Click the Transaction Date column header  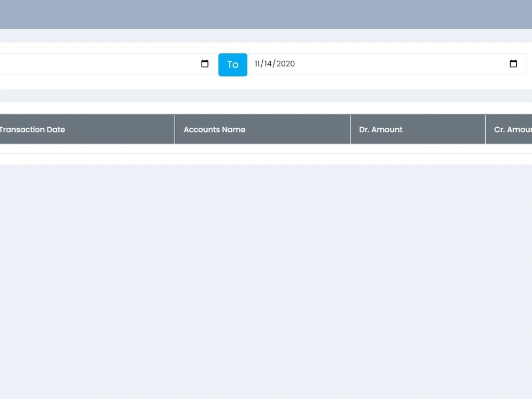pos(33,129)
